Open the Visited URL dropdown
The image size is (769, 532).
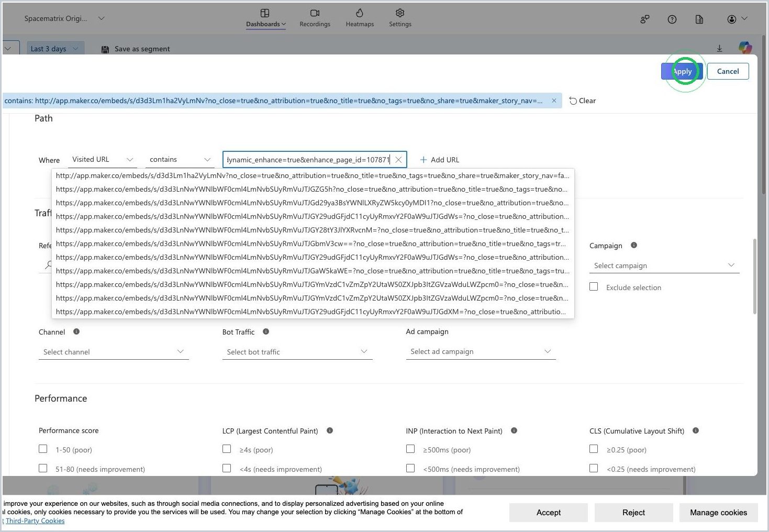[103, 160]
